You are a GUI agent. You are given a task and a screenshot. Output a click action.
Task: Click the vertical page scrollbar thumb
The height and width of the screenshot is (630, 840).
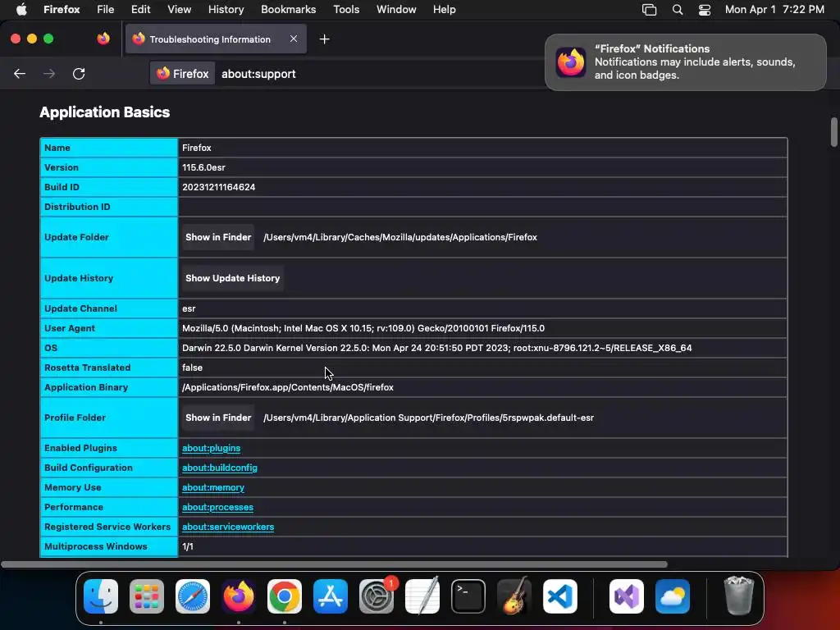[x=833, y=132]
